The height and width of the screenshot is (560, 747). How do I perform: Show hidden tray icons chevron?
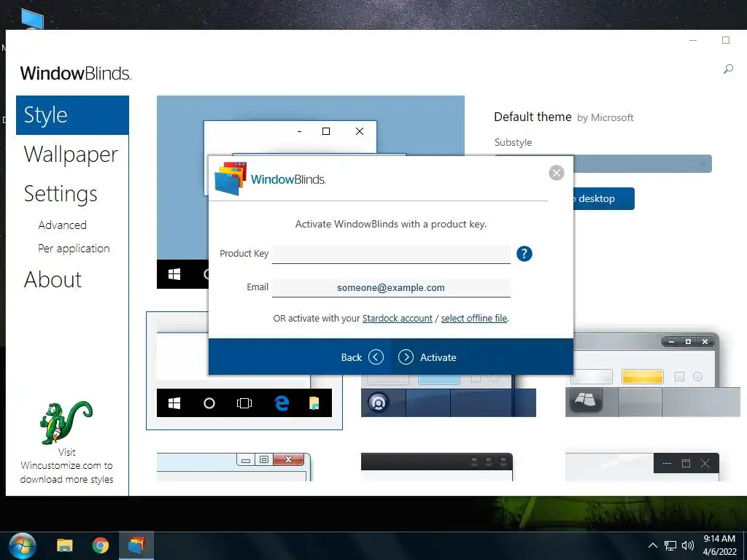pyautogui.click(x=653, y=545)
